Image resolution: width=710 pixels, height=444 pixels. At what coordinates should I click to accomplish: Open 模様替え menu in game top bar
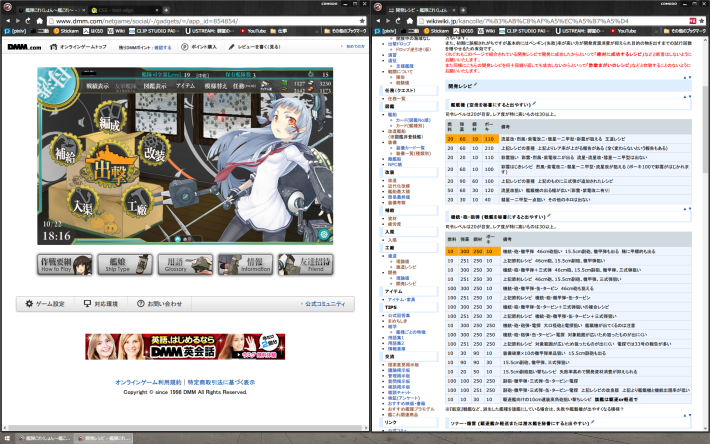[x=216, y=86]
